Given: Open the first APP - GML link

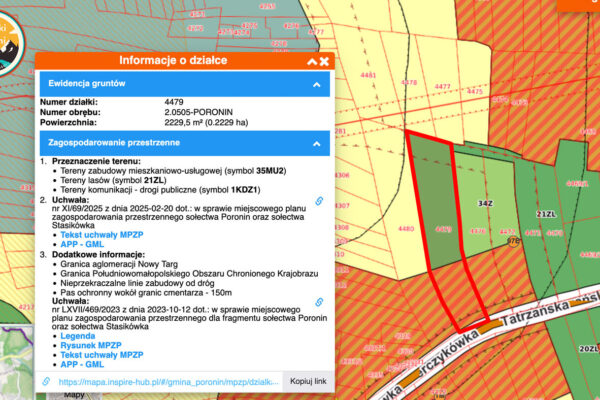Looking at the screenshot, I should [x=82, y=244].
